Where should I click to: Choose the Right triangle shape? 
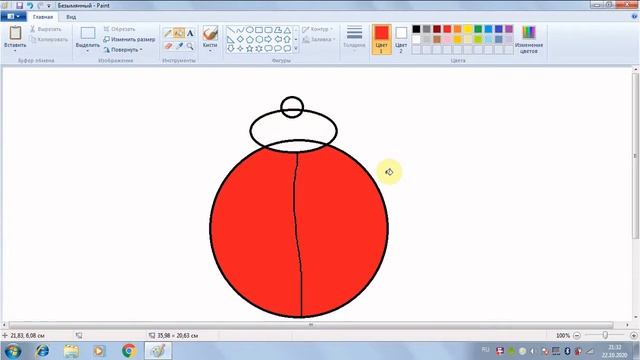[x=231, y=40]
